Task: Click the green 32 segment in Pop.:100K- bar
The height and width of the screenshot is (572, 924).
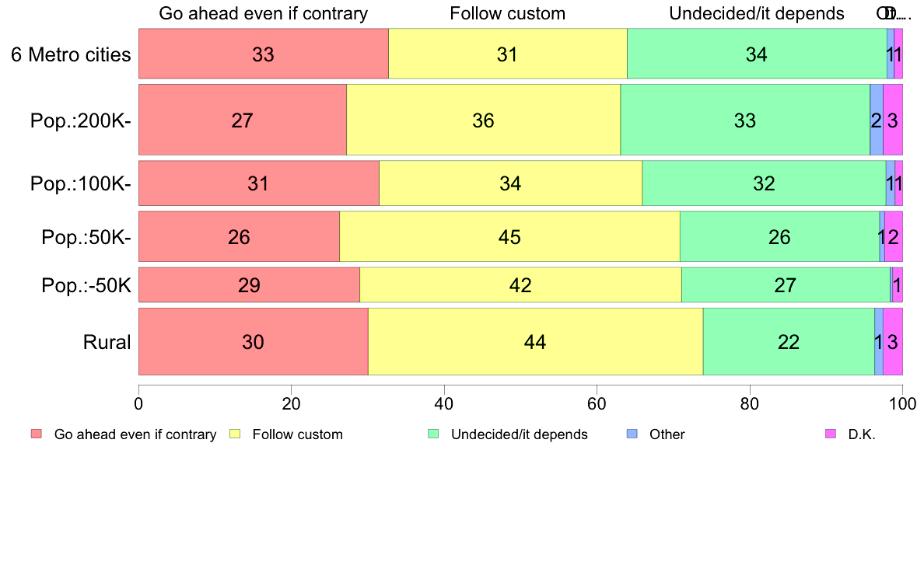Action: [764, 183]
